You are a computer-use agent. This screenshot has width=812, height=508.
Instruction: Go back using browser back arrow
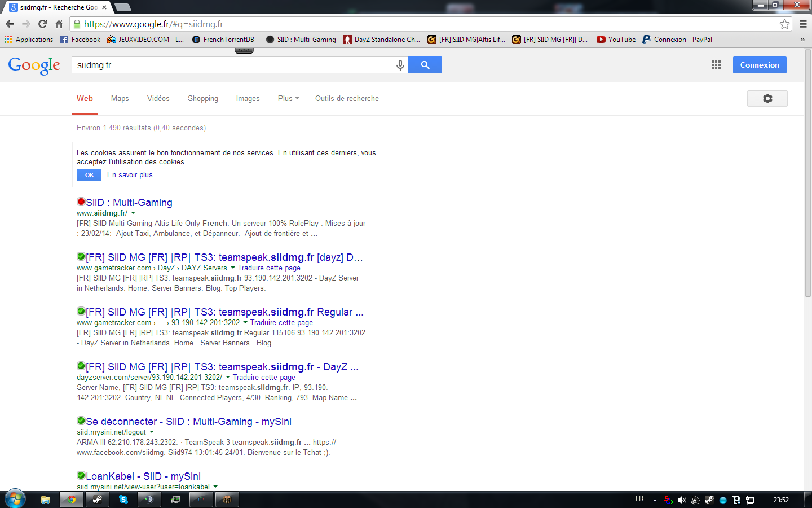[x=10, y=24]
